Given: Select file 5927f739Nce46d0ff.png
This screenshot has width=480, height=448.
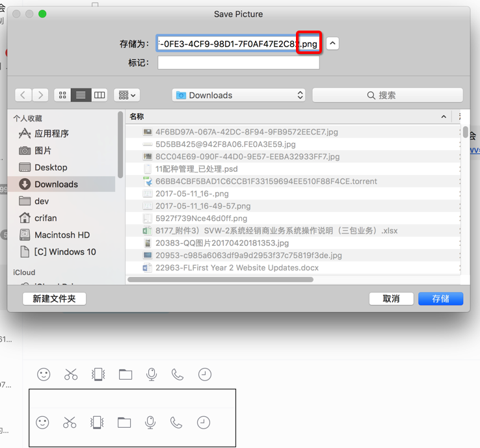Looking at the screenshot, I should [293, 218].
